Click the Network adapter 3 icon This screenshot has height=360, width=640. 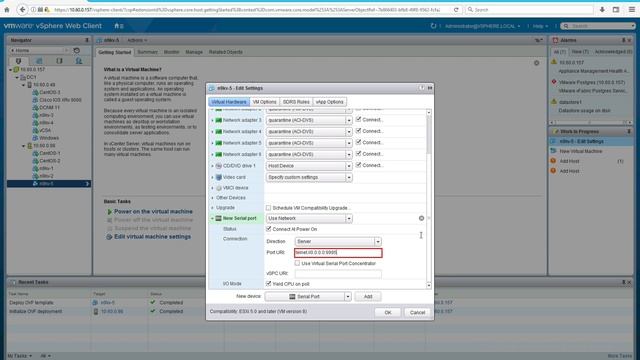[219, 120]
